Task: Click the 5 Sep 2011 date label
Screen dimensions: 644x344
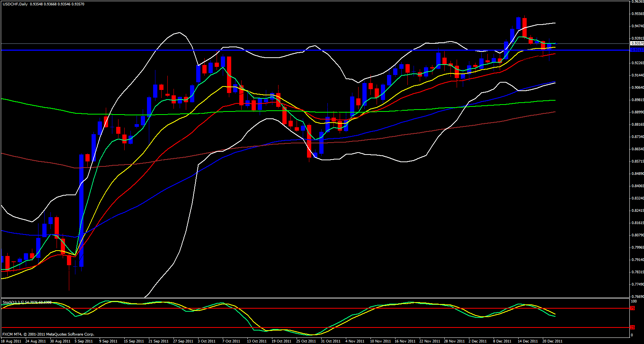Action: (83, 341)
